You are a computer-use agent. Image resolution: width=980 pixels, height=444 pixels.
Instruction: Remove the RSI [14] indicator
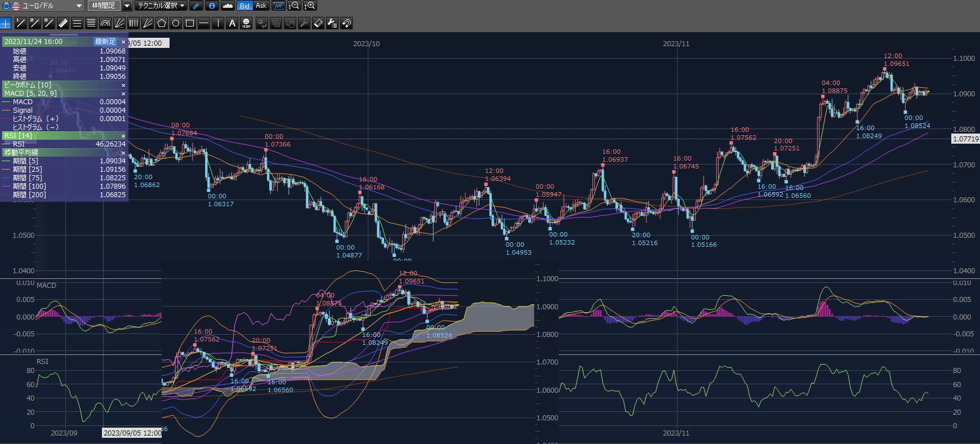pos(123,136)
